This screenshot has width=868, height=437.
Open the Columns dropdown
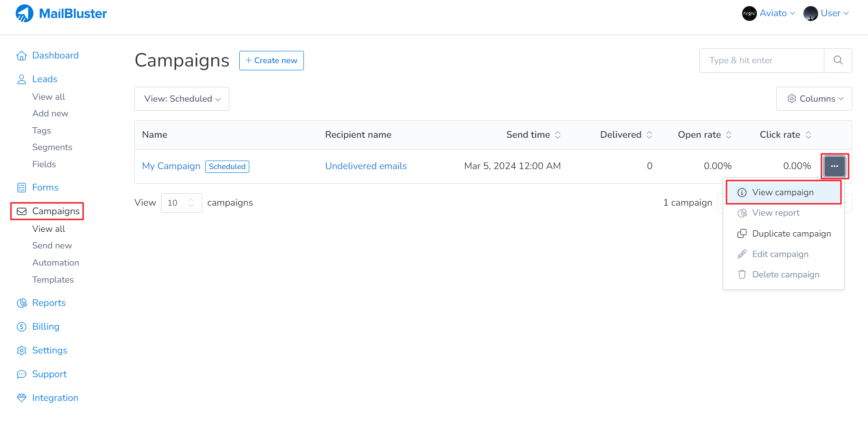pyautogui.click(x=814, y=99)
